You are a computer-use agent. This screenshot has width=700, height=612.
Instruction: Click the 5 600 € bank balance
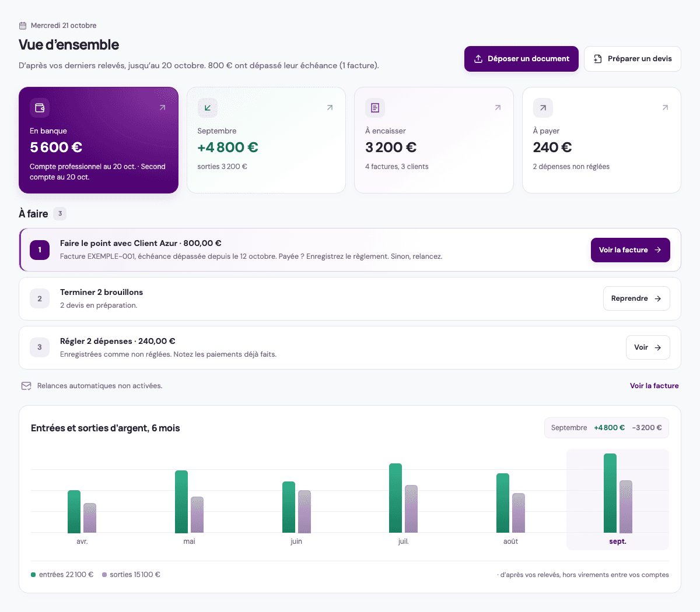point(56,147)
